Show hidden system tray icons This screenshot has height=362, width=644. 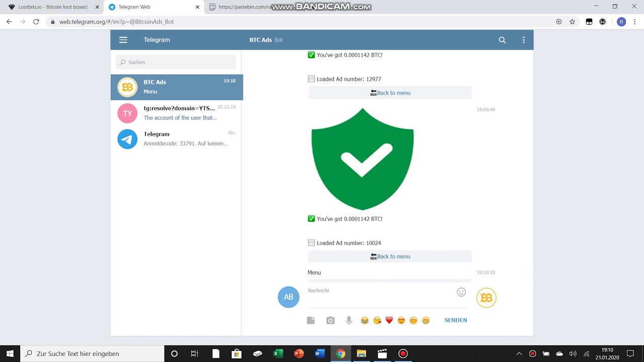(x=519, y=353)
